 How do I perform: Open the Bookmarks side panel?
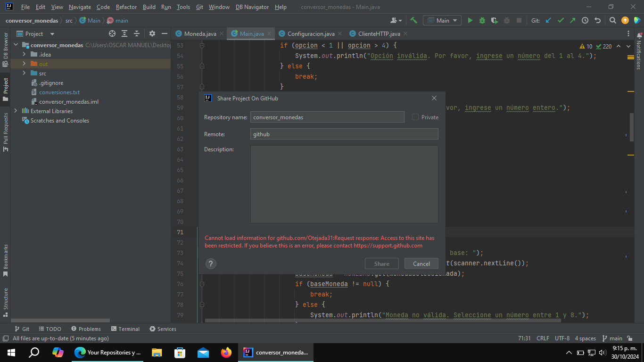(x=5, y=260)
